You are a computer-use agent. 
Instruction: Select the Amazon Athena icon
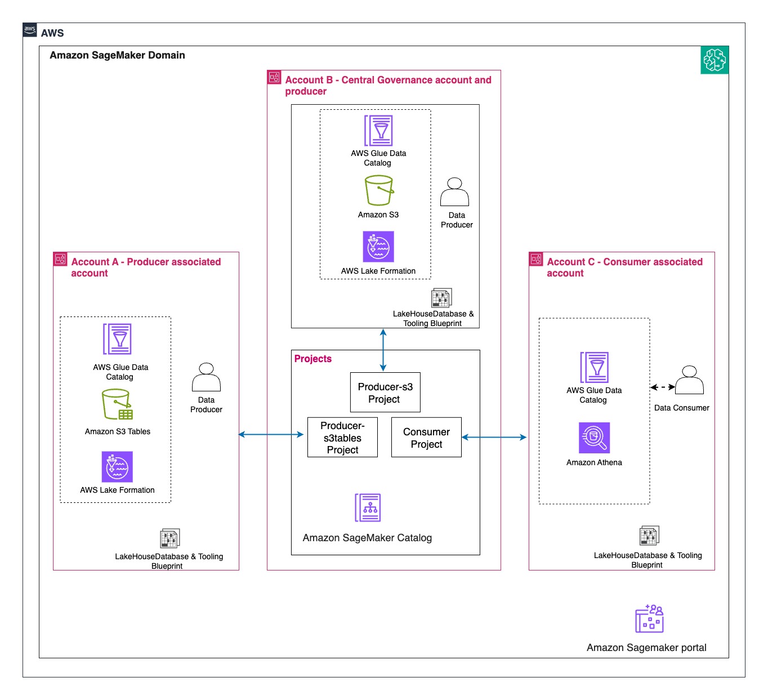[x=594, y=438]
